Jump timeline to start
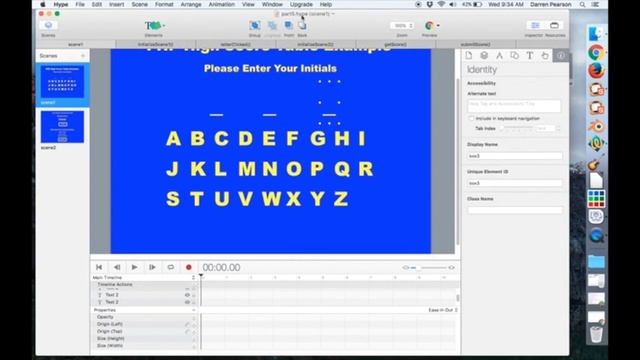 click(99, 267)
